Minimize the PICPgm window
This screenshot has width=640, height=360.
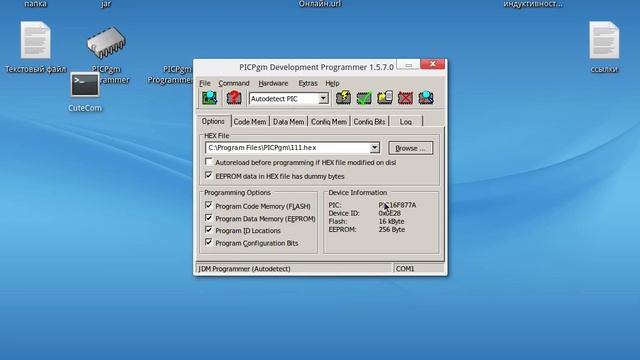point(408,65)
